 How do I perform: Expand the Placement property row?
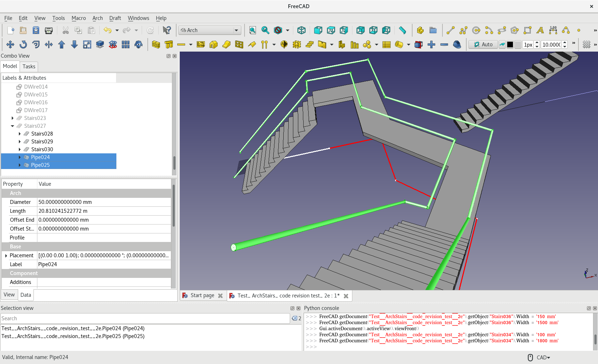click(x=6, y=255)
